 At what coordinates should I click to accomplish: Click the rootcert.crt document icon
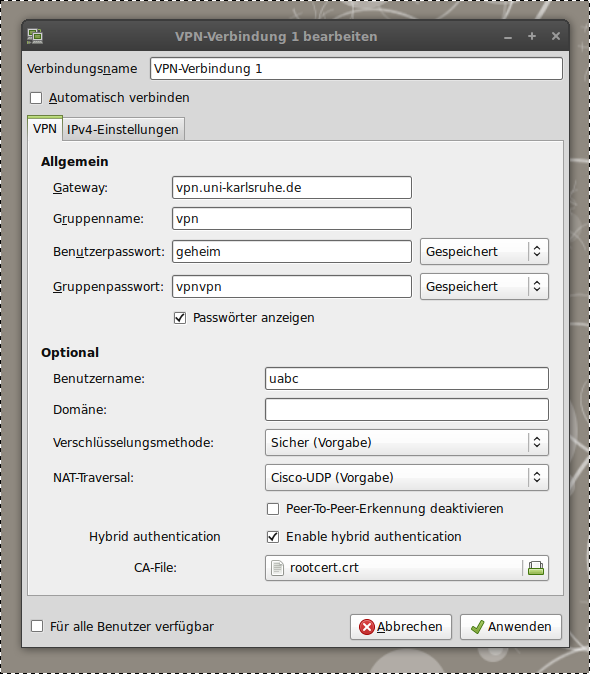click(277, 568)
